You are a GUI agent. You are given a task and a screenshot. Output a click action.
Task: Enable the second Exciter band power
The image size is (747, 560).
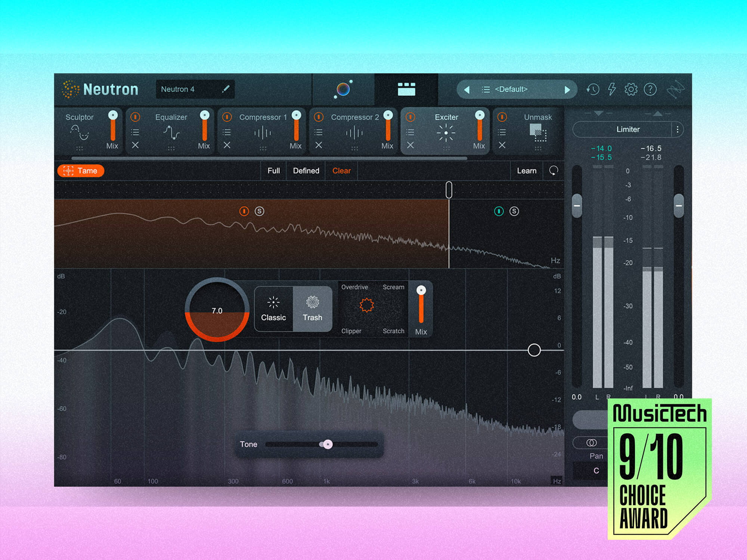click(499, 211)
